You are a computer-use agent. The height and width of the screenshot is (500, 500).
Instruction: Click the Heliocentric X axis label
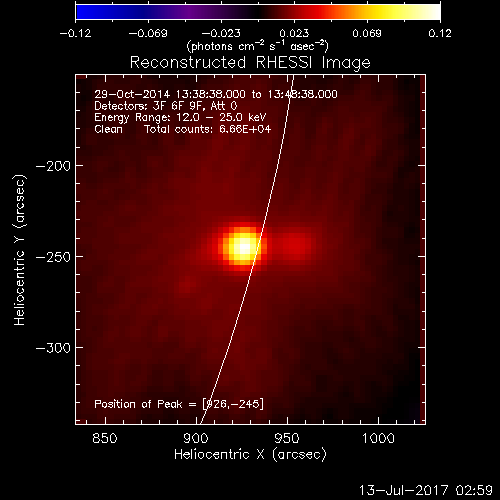pyautogui.click(x=250, y=455)
